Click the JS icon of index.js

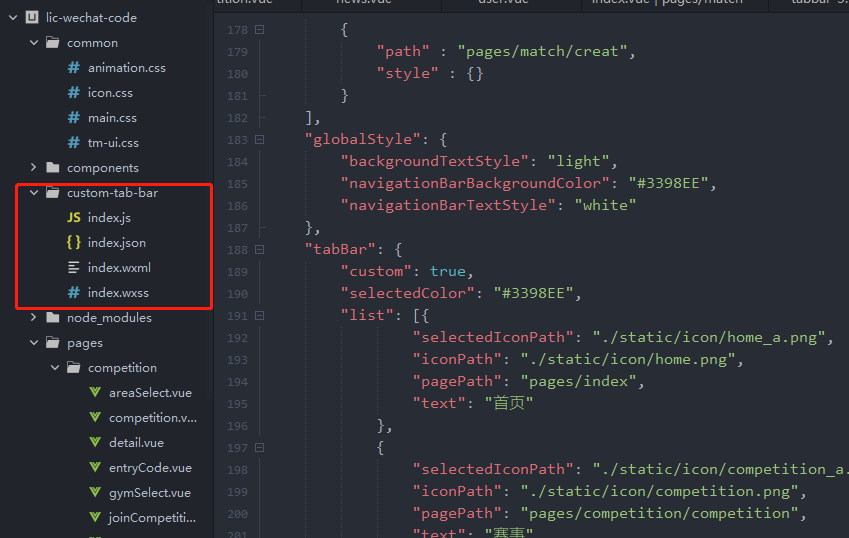coord(74,218)
